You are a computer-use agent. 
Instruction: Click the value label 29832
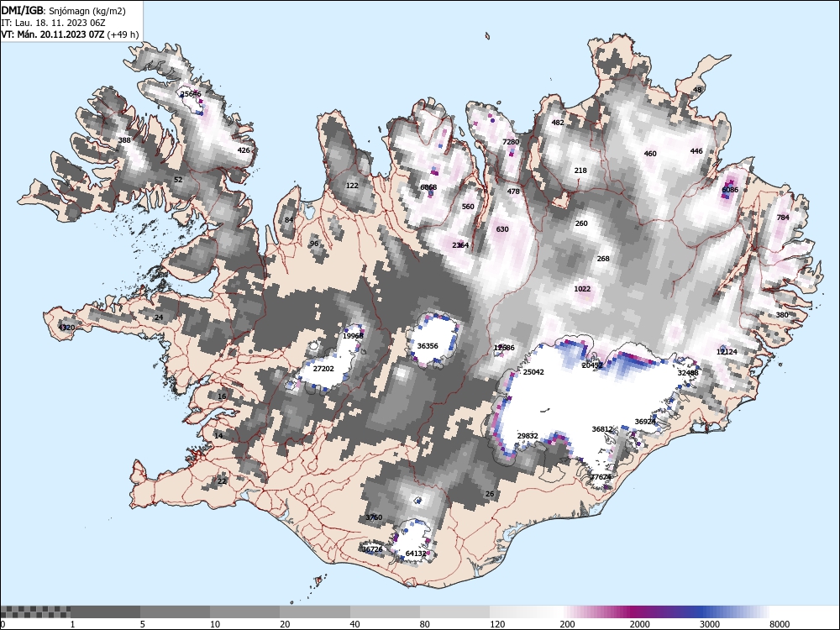[x=528, y=435]
